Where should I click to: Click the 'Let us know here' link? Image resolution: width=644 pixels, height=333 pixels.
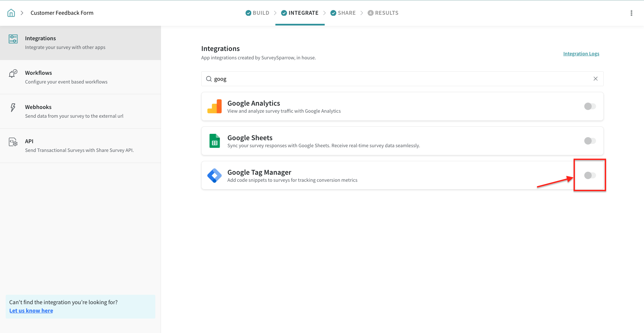click(31, 311)
